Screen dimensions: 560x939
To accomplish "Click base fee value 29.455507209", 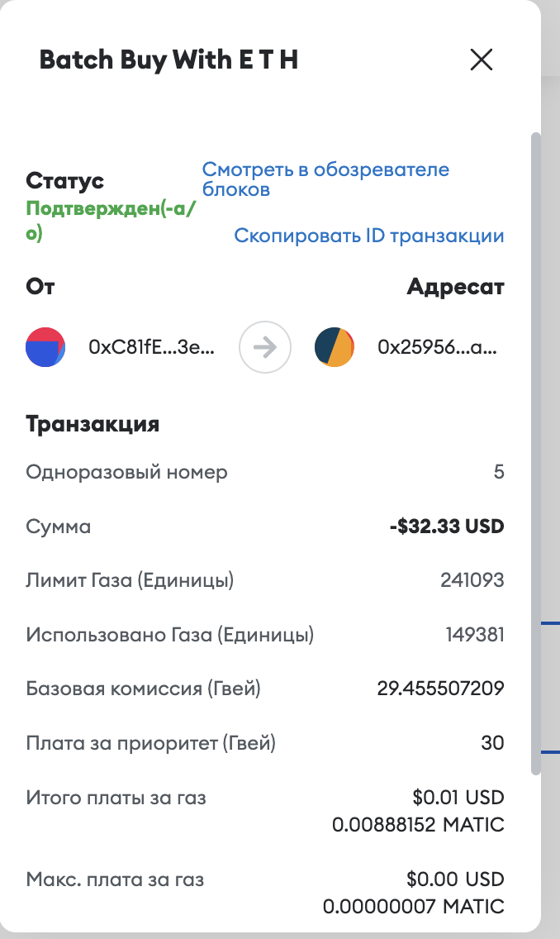I will click(x=440, y=689).
